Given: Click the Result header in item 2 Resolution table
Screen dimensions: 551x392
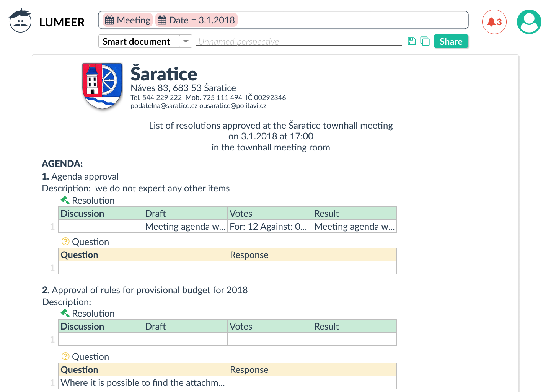Looking at the screenshot, I should 354,326.
